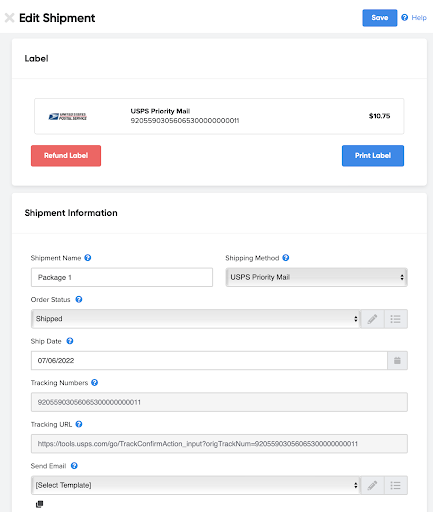Open the Select Template email dropdown
This screenshot has height=512, width=433.
pyautogui.click(x=196, y=485)
